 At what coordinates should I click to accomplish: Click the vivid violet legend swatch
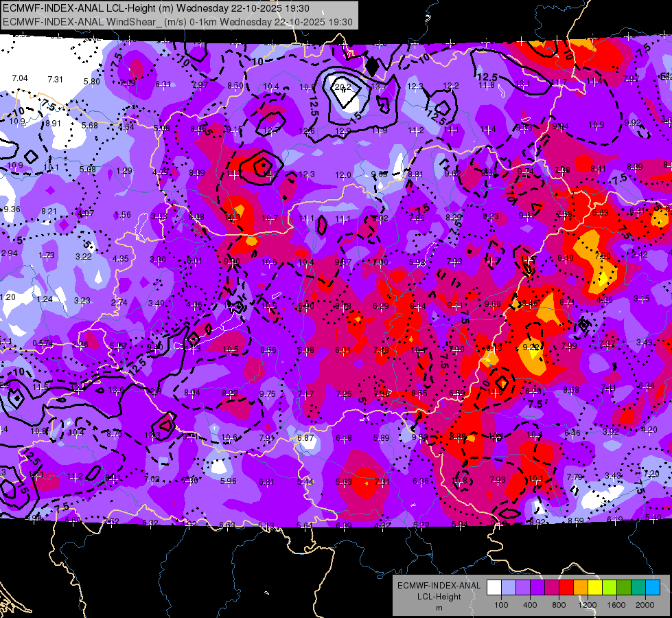click(537, 588)
